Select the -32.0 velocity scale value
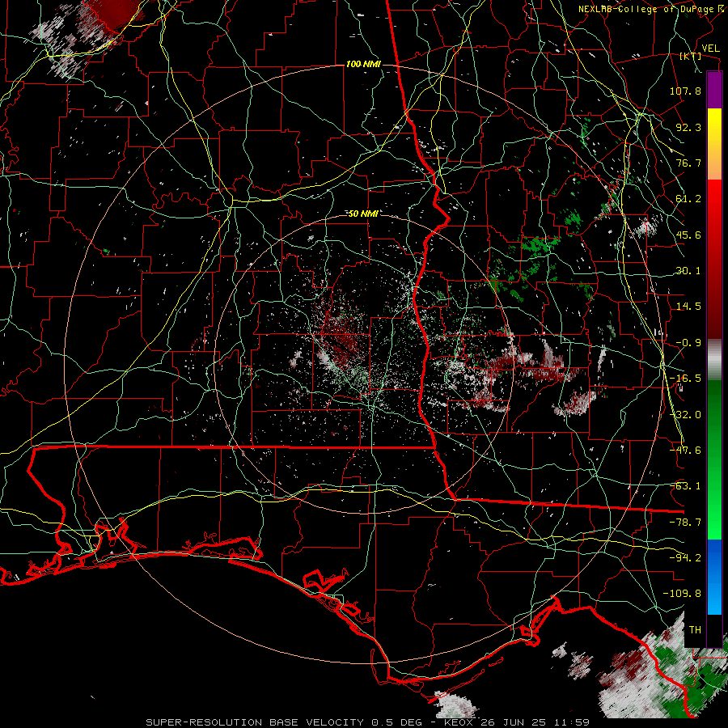 click(x=685, y=415)
